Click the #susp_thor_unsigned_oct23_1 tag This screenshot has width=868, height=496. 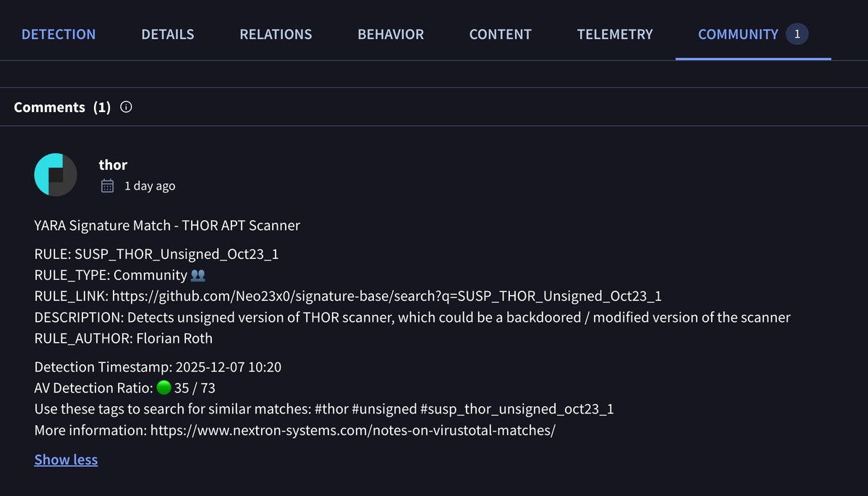(x=517, y=409)
